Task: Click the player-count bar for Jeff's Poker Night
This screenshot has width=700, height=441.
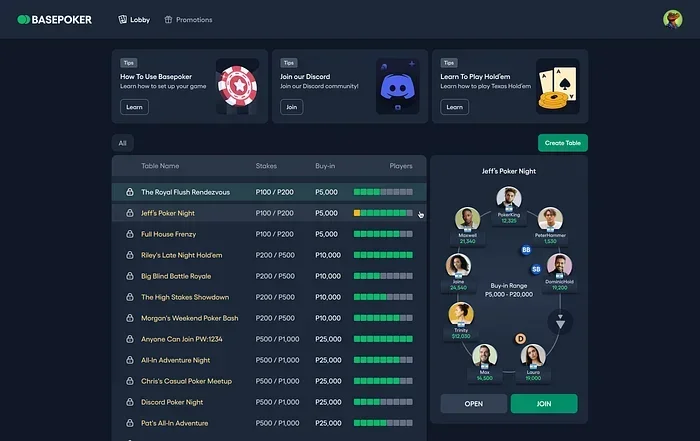Action: pyautogui.click(x=383, y=213)
